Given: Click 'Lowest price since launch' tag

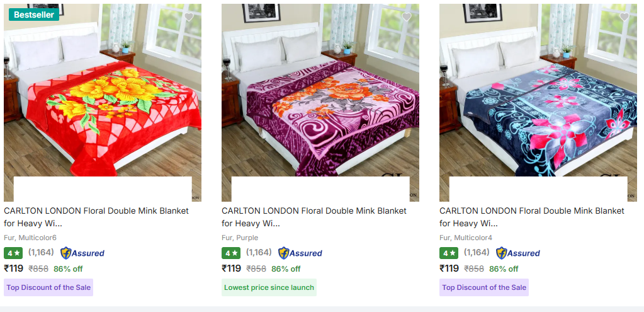Looking at the screenshot, I should tap(269, 287).
